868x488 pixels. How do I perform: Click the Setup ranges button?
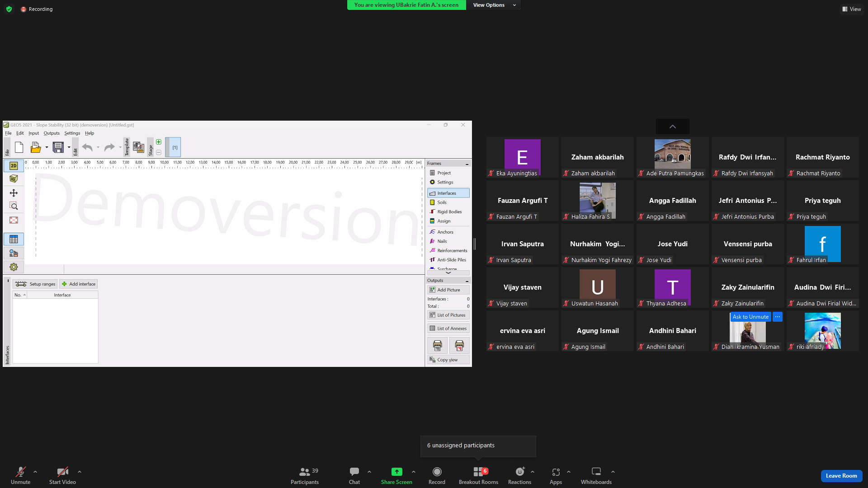tap(35, 284)
